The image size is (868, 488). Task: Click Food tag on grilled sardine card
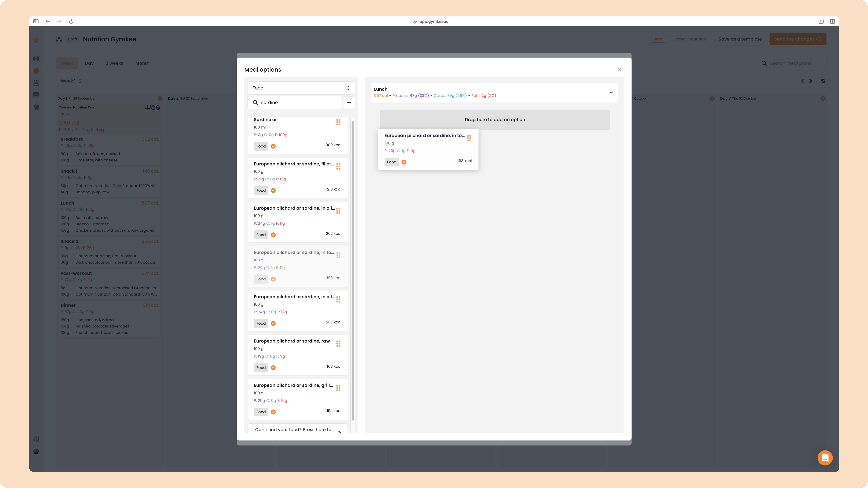[261, 412]
